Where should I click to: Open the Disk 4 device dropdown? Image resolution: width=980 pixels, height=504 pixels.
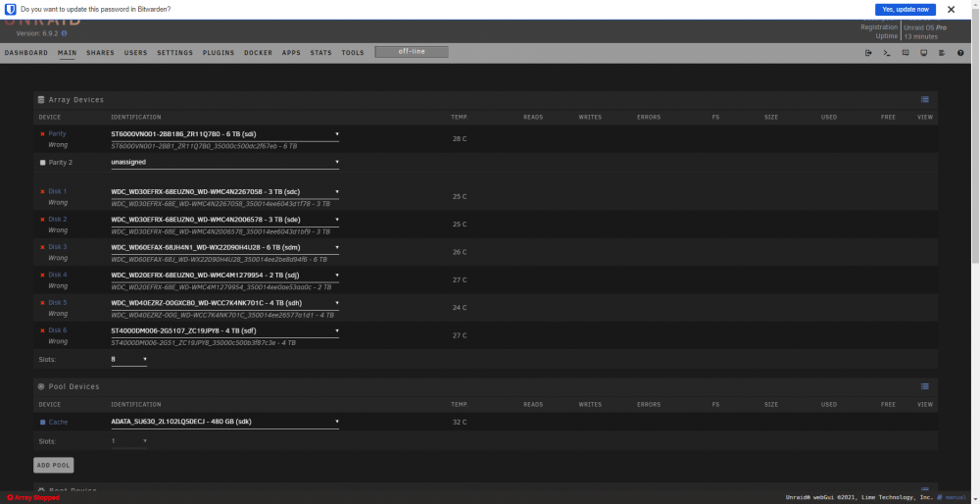tap(225, 276)
